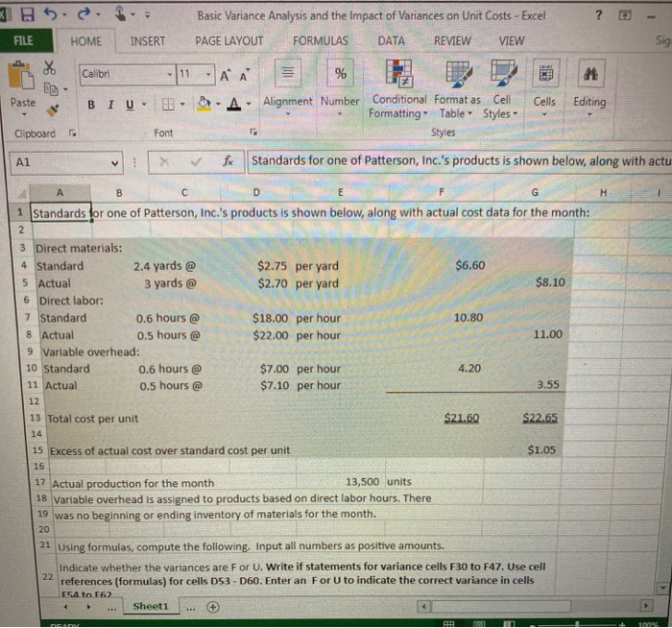
Task: Switch to the FORMULAS tab
Action: pos(320,41)
